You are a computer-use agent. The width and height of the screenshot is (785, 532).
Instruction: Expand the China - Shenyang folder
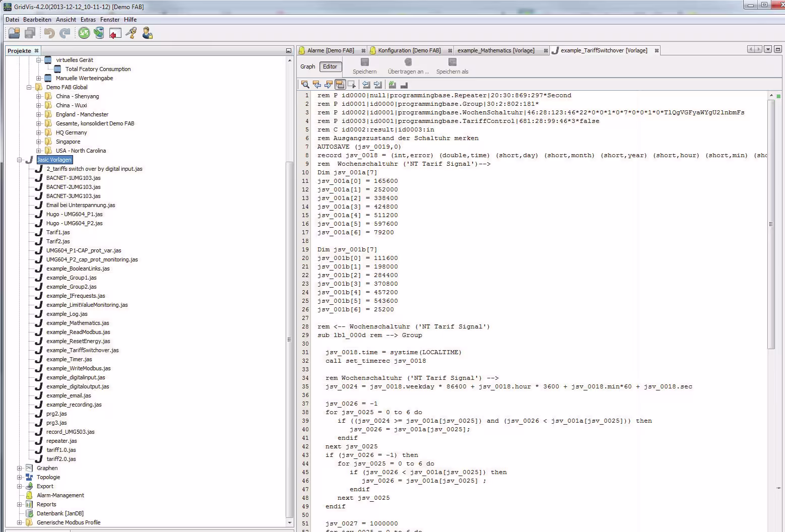[x=39, y=96]
